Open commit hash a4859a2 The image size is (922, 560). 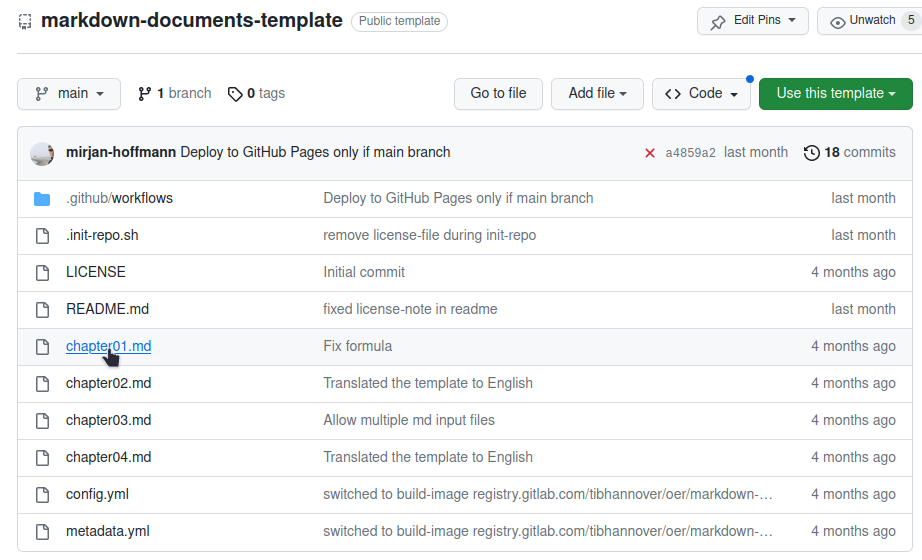[x=690, y=153]
